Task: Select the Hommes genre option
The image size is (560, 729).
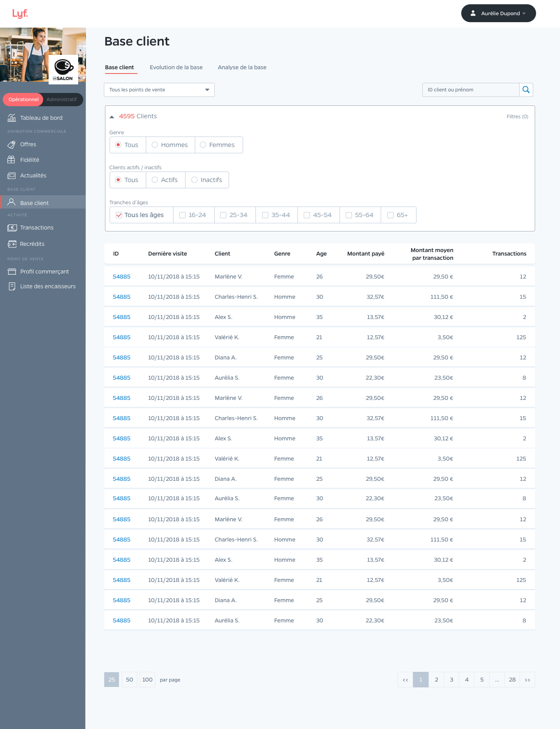Action: tap(170, 145)
